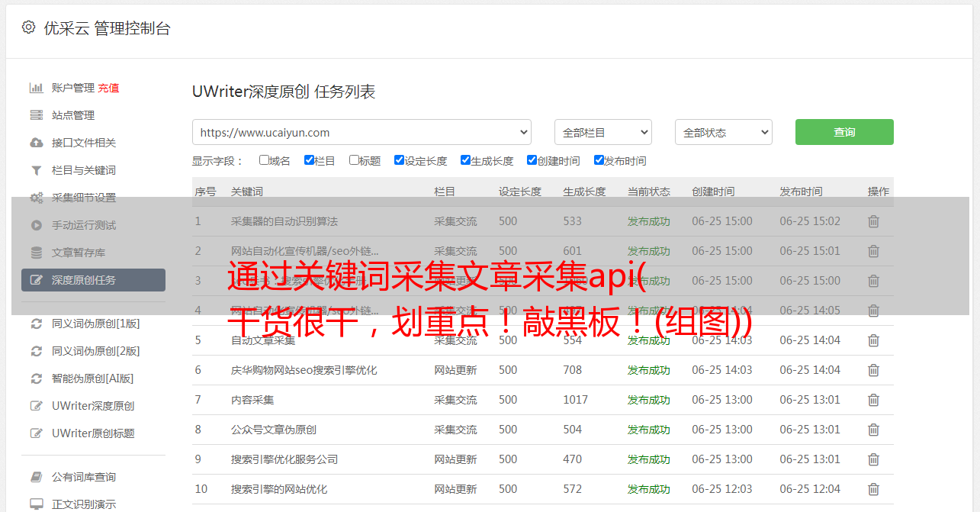Delete row 10 搜索引擎的网站优化 with trash icon
The image size is (980, 512).
coord(874,489)
